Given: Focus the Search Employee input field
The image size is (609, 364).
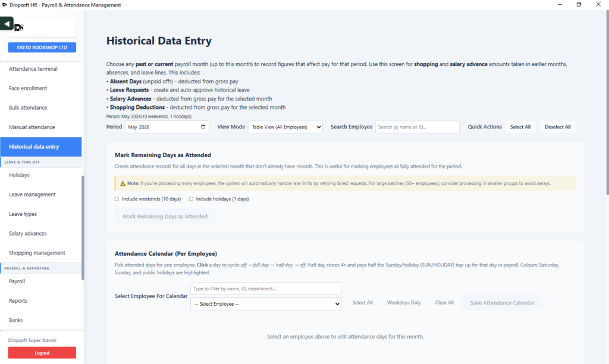Looking at the screenshot, I should (417, 127).
